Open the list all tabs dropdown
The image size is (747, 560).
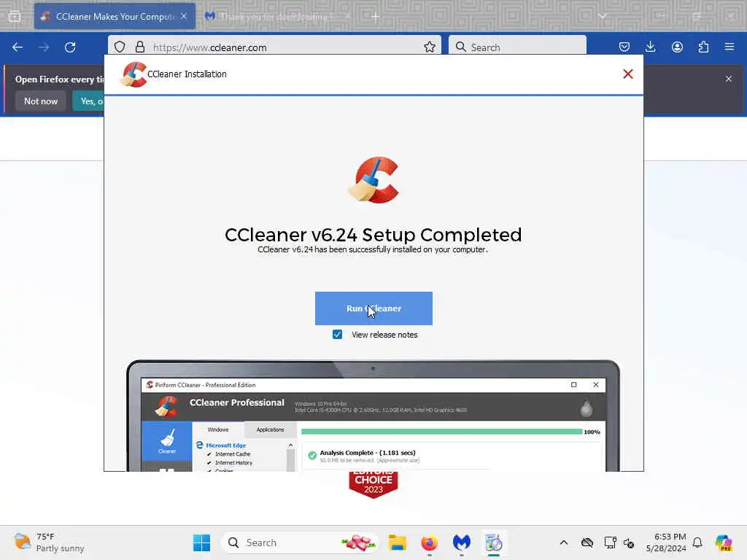(x=603, y=16)
